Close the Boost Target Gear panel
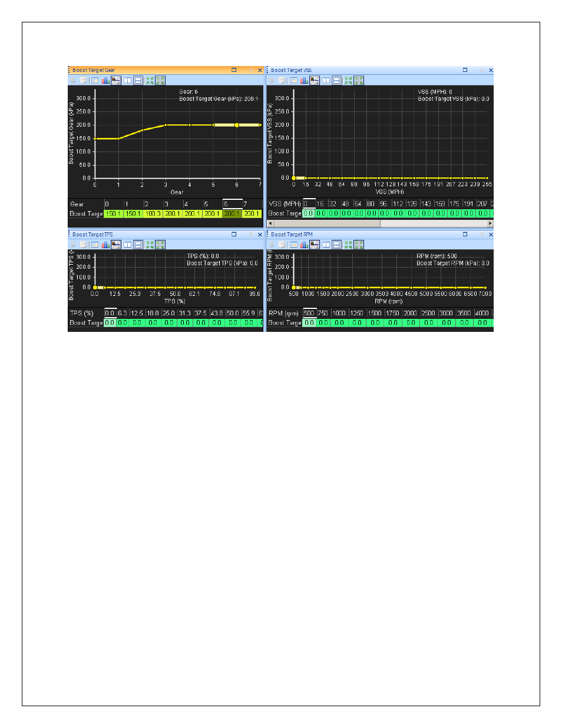 pyautogui.click(x=260, y=70)
